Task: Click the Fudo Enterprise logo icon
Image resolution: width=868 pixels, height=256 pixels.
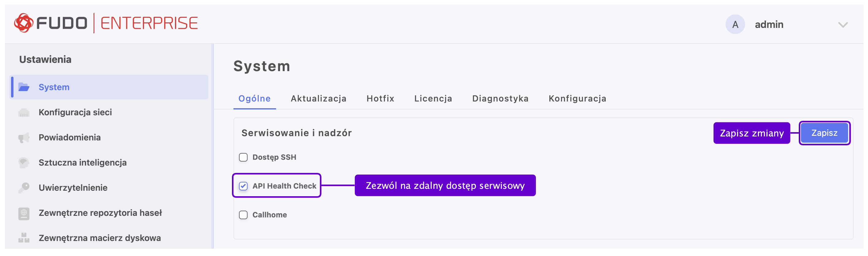Action: tap(24, 23)
